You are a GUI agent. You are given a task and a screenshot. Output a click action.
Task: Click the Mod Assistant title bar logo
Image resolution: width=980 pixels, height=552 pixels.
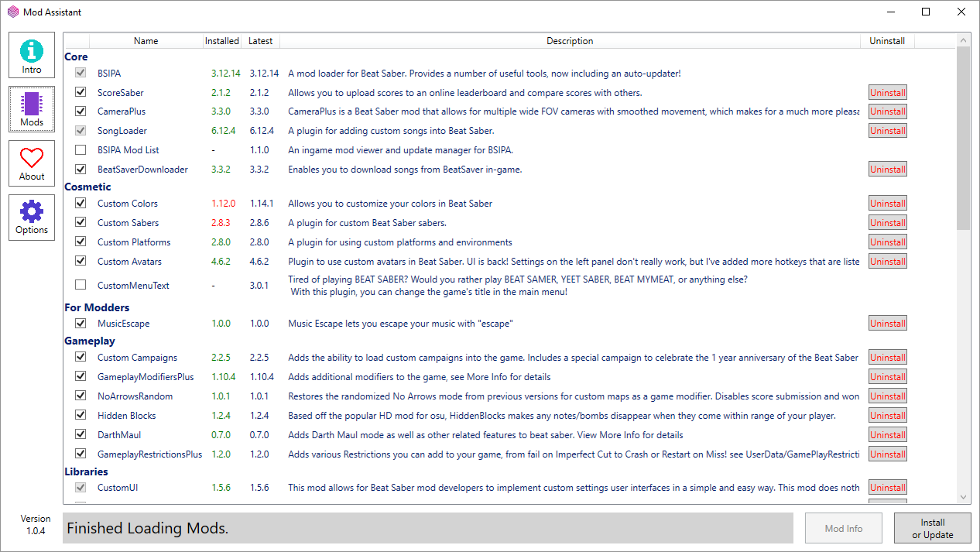point(13,12)
